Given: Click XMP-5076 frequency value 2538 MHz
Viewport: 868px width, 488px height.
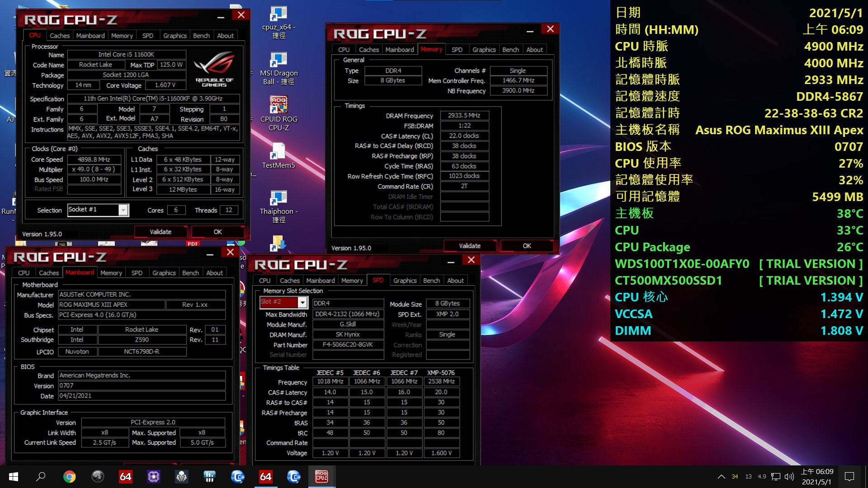Looking at the screenshot, I should 441,381.
